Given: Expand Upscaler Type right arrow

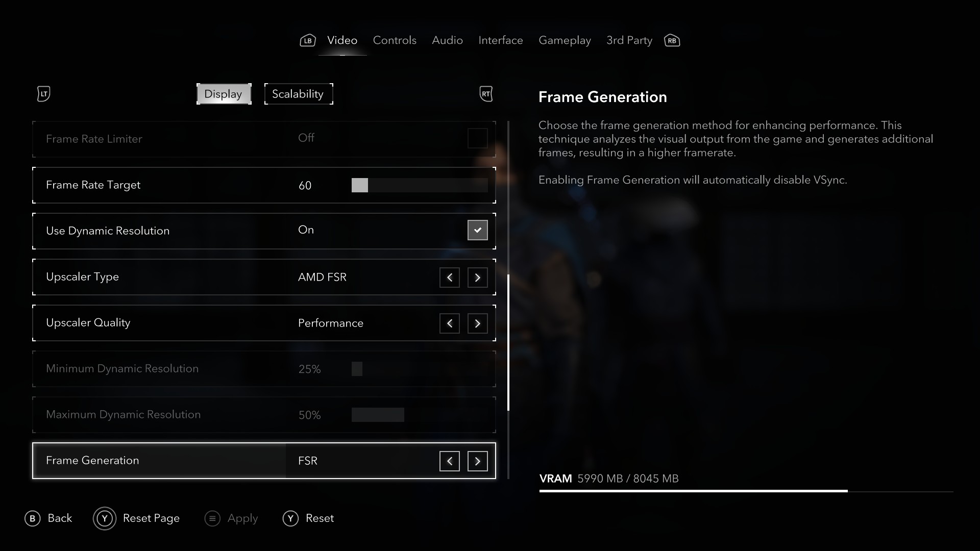Looking at the screenshot, I should click(477, 277).
